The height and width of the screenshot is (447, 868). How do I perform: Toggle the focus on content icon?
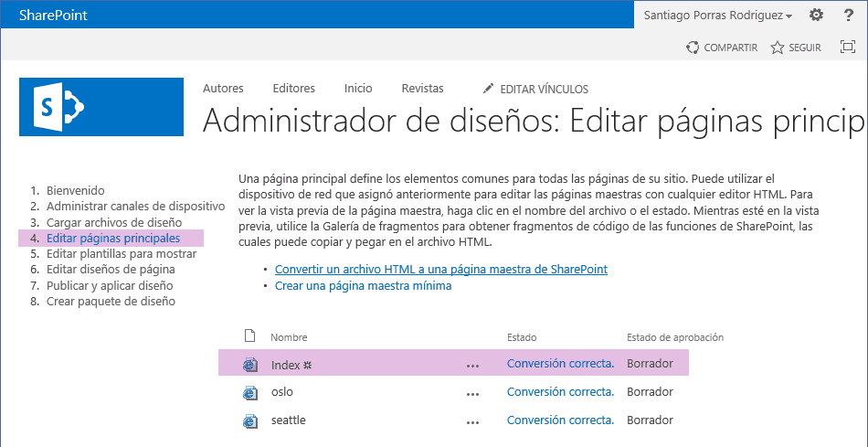click(848, 48)
